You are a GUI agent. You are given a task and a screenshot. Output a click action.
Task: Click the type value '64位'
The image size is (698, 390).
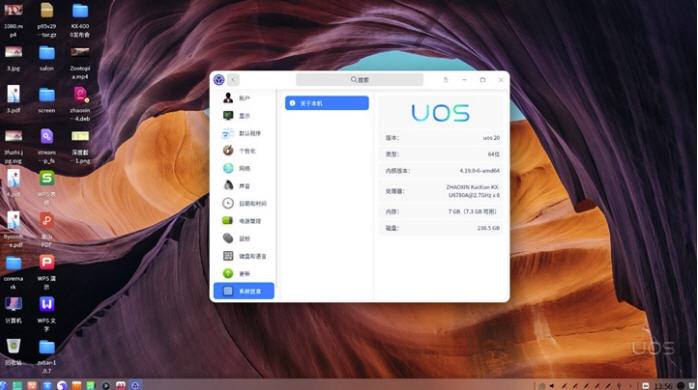494,154
